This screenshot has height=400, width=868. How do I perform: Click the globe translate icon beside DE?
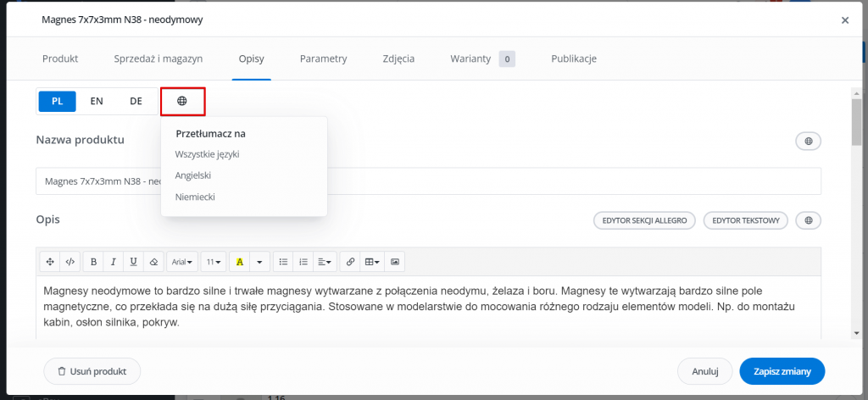pyautogui.click(x=182, y=101)
